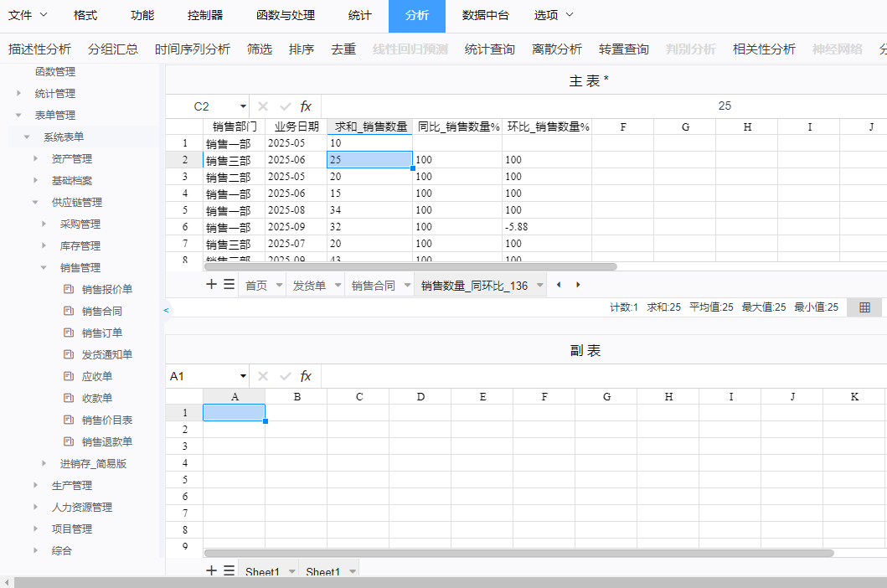Open the 销售订单 form in the tree
The width and height of the screenshot is (887, 588).
pyautogui.click(x=102, y=333)
